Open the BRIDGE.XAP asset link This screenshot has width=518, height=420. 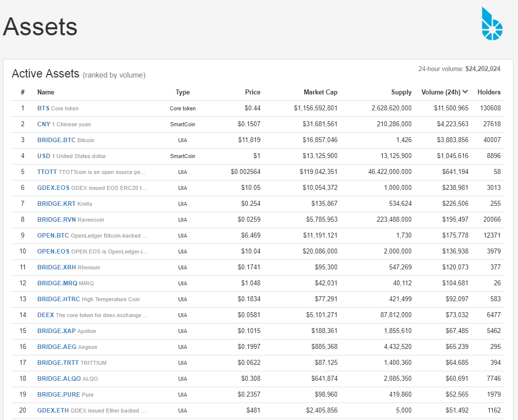[x=57, y=331]
